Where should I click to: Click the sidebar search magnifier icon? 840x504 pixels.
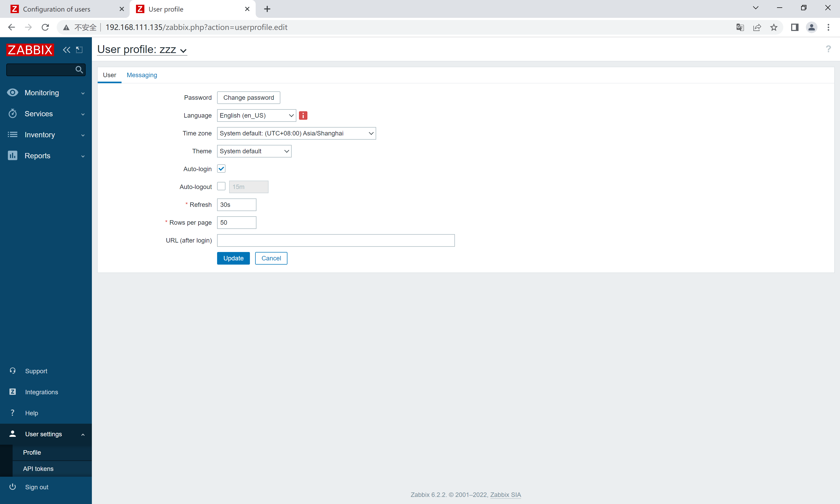point(79,70)
